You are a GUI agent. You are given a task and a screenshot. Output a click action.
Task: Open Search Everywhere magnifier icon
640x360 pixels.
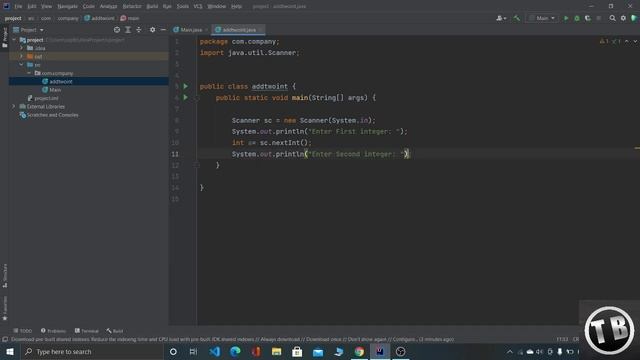pyautogui.click(x=612, y=18)
